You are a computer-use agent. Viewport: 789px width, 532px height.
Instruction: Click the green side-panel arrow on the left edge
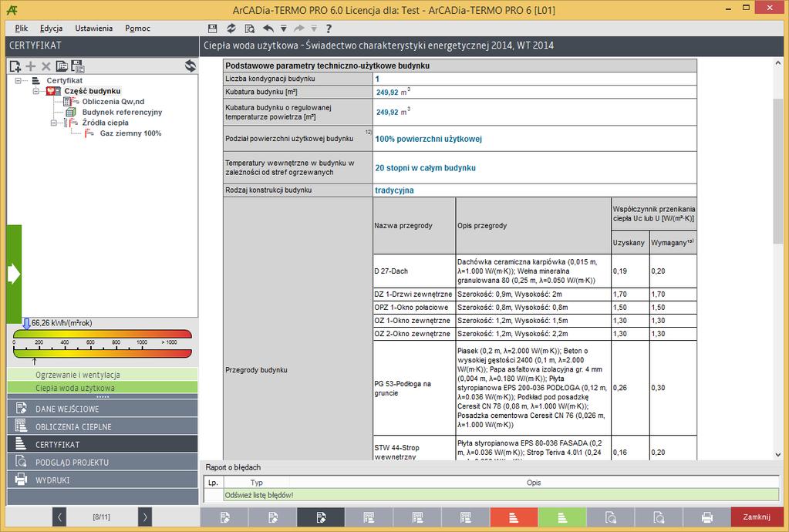click(14, 274)
